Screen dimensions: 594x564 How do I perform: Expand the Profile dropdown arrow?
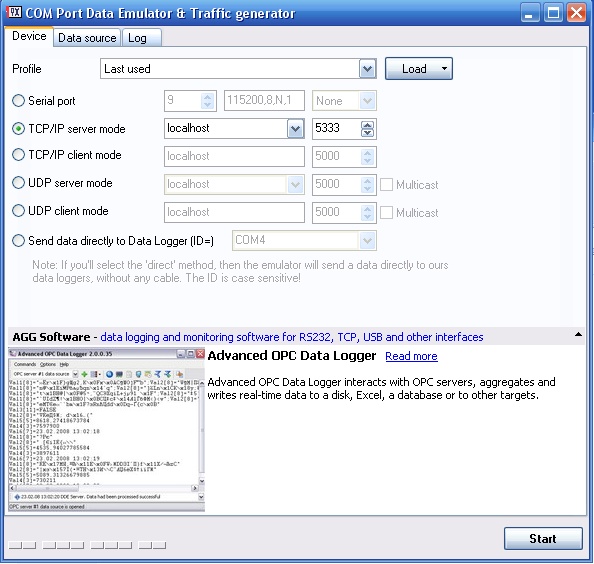click(367, 69)
